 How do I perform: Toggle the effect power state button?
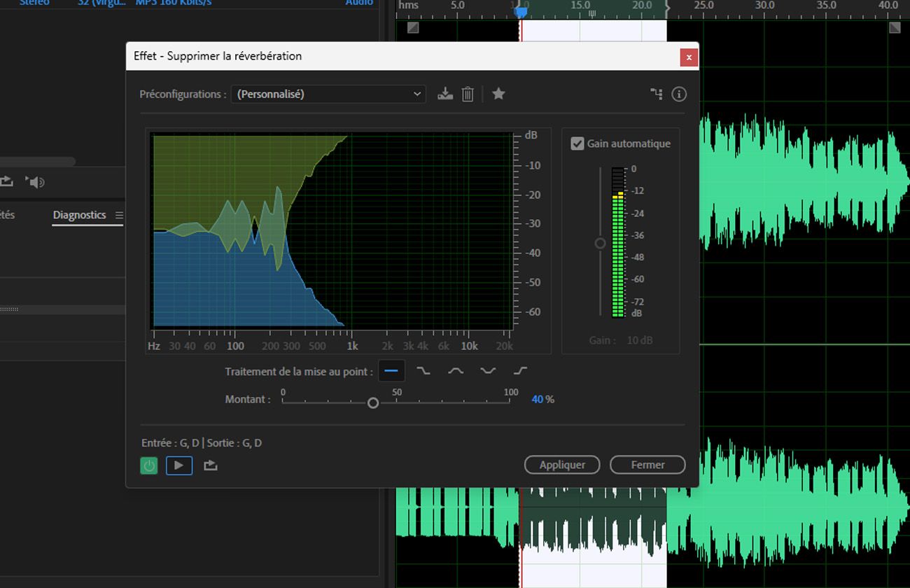click(x=149, y=465)
